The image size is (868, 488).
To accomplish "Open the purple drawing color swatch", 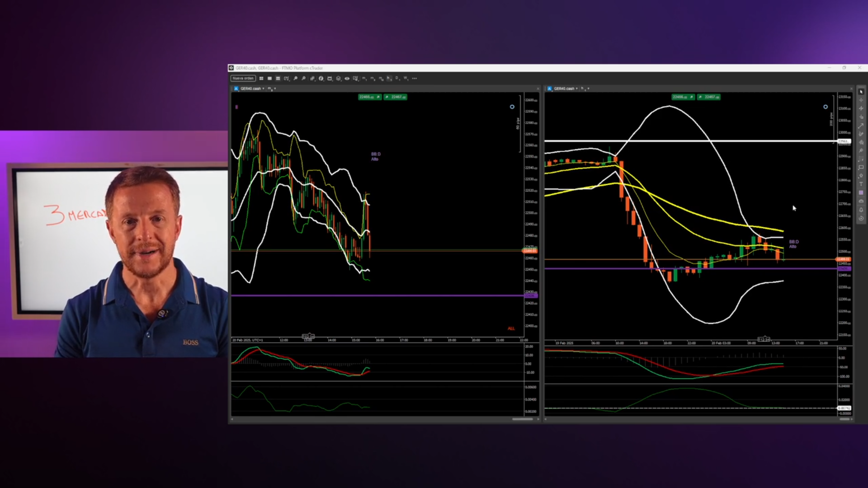I will coord(861,192).
